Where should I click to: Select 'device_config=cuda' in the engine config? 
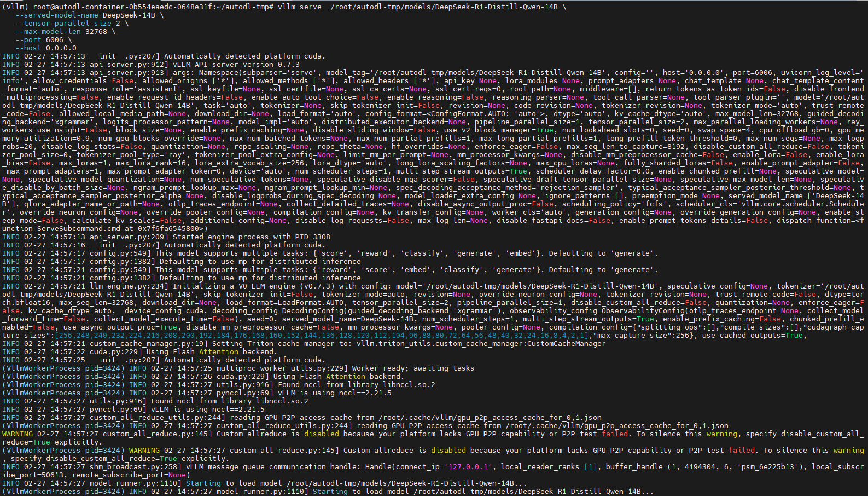point(164,311)
